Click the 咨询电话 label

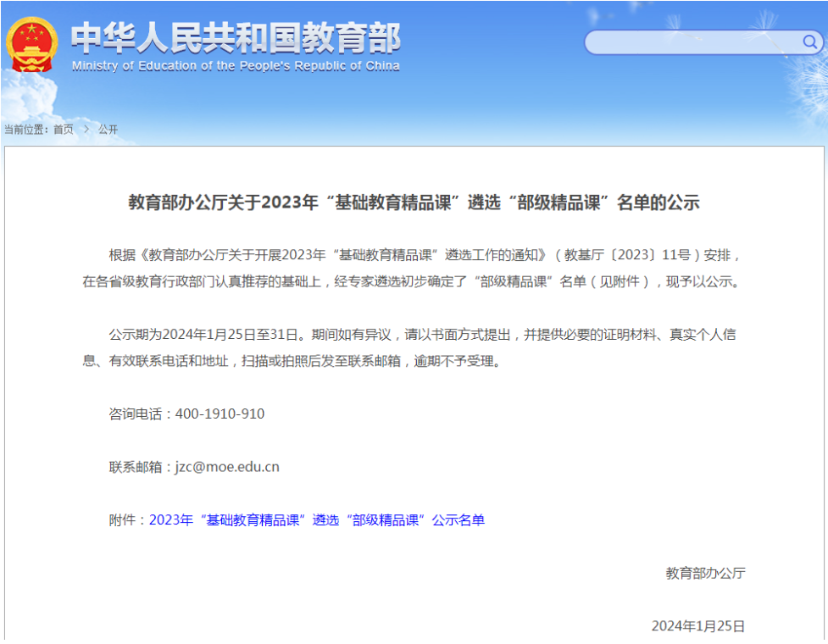click(x=140, y=414)
